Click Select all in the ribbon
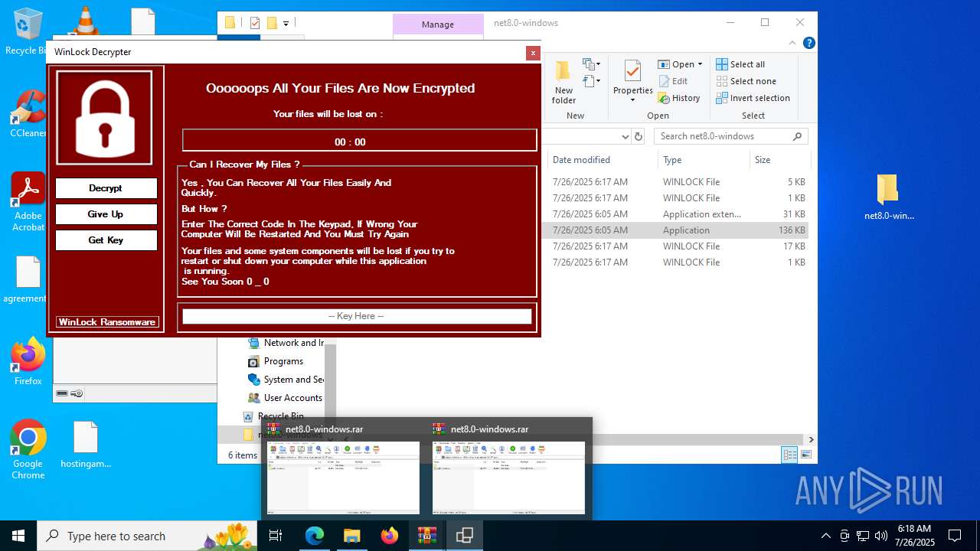This screenshot has height=551, width=980. [740, 64]
